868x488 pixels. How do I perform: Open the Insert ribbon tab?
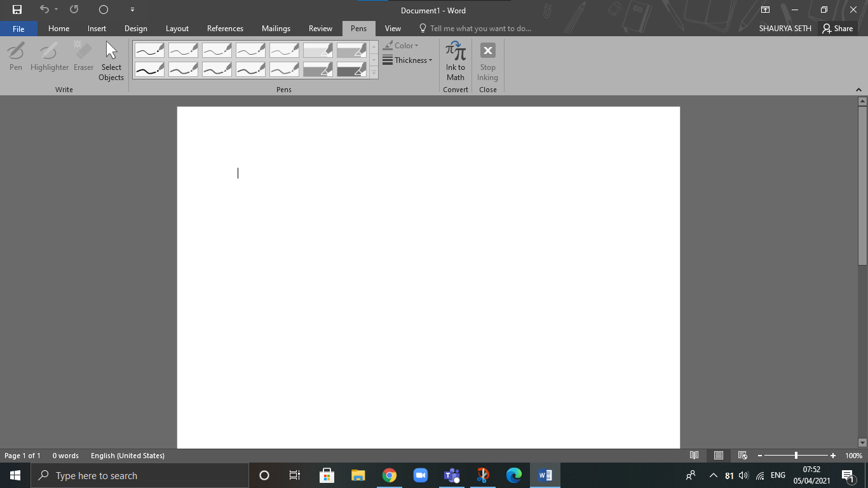coord(97,29)
